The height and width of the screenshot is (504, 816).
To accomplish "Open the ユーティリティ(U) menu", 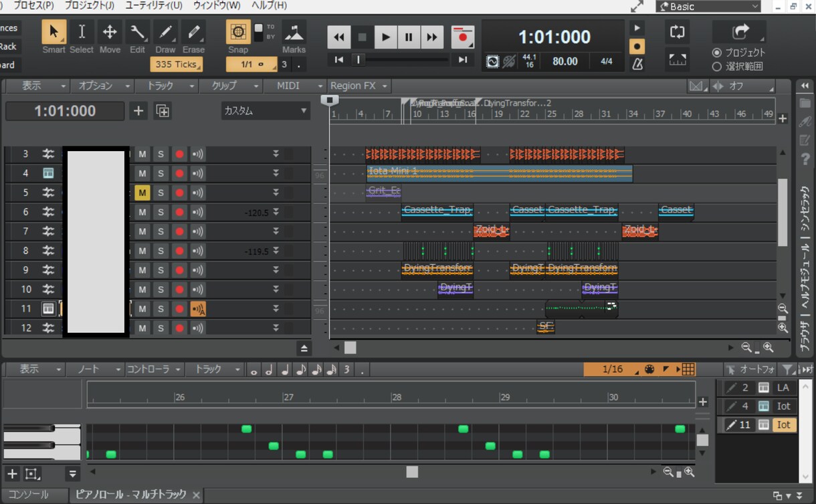I will 154,5.
